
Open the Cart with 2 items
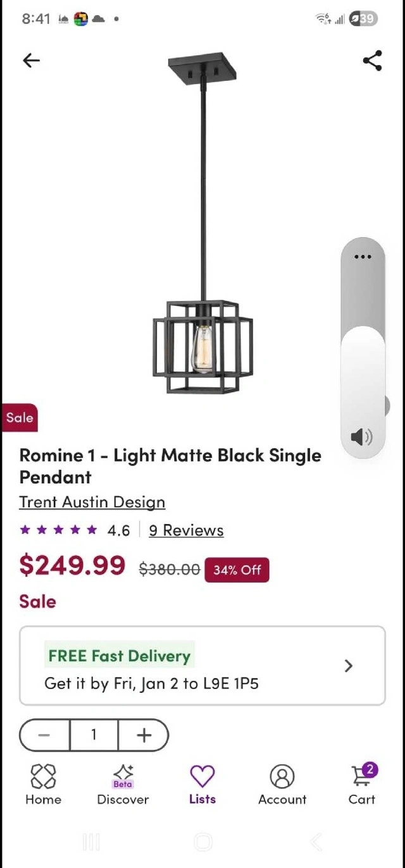[x=363, y=784]
